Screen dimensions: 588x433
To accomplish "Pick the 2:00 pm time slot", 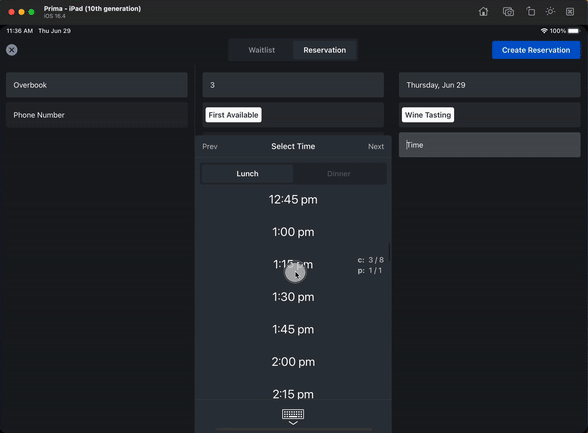I will tap(293, 362).
